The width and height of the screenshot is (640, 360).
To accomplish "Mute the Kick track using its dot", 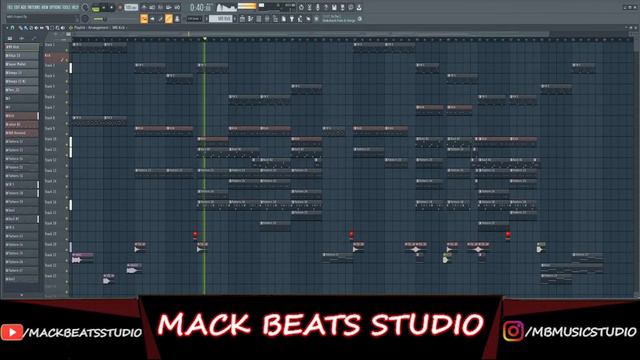I will (x=67, y=60).
